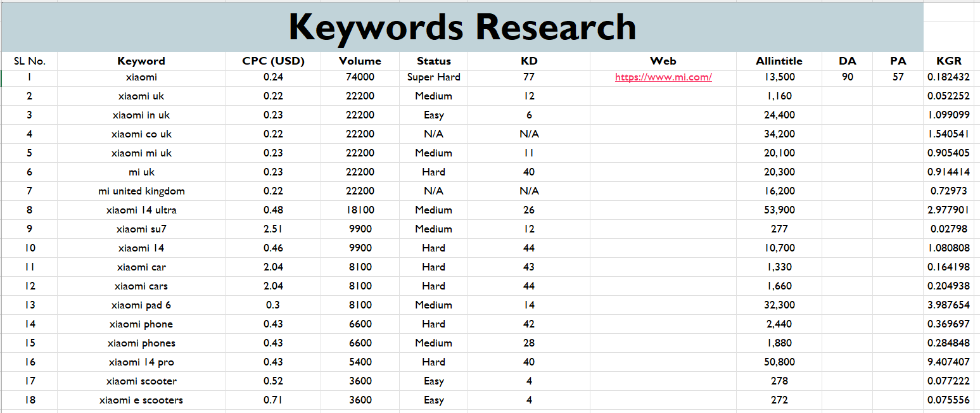The height and width of the screenshot is (413, 980).
Task: Open the https://www.mi.com/ hyperlink
Action: 663,77
